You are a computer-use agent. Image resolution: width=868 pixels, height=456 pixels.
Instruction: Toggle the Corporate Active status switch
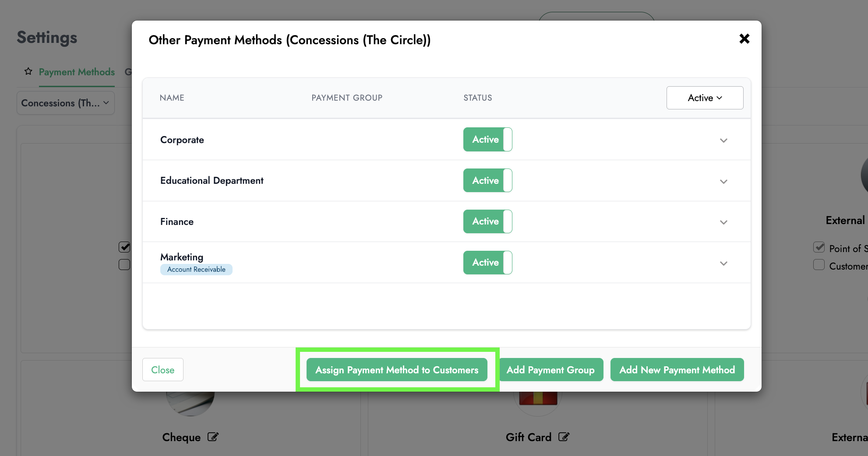coord(487,140)
